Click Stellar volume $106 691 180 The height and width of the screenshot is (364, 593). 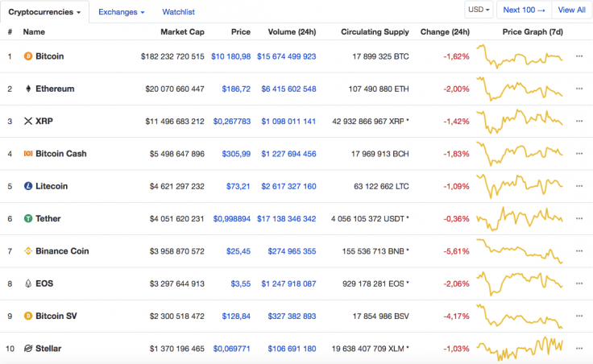coord(292,349)
